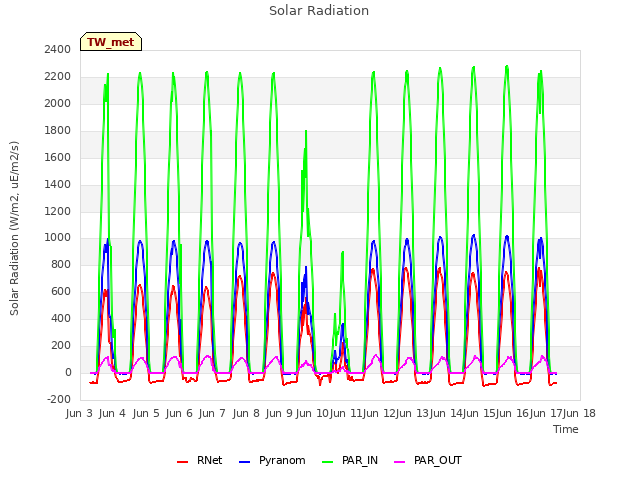Viewport: 640px width, 480px height.
Task: Click the 1400 y-axis tick label
Action: (58, 184)
